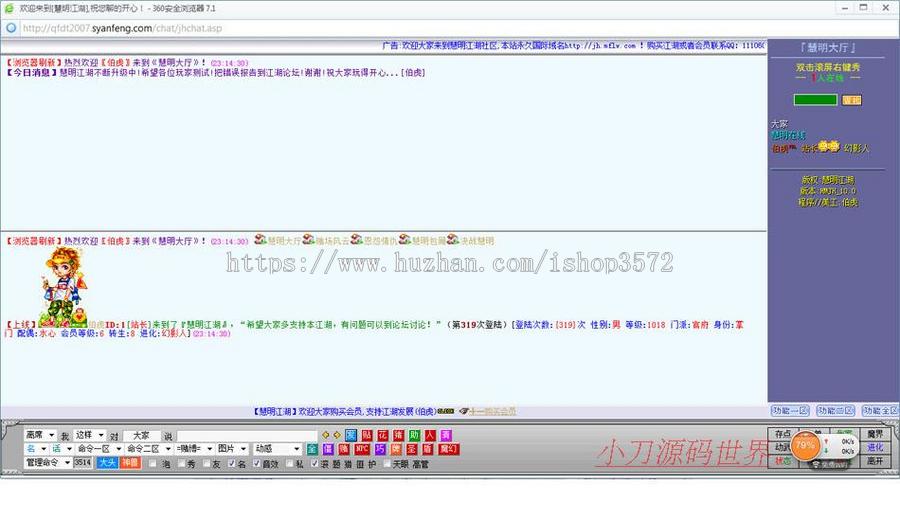Click the purple 僵 icon button
This screenshot has width=900, height=520.
328,449
